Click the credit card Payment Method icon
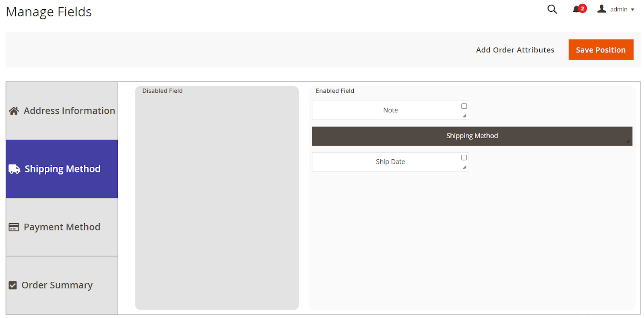 click(x=14, y=227)
